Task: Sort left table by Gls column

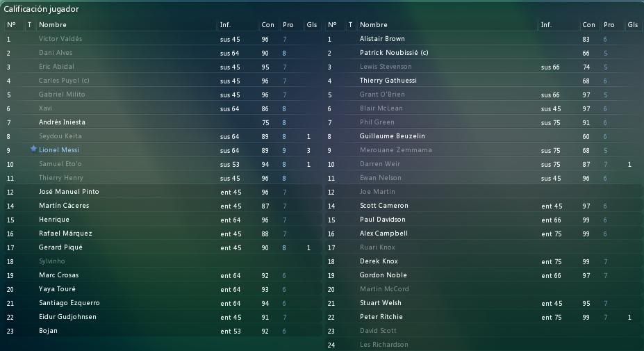Action: [311, 25]
